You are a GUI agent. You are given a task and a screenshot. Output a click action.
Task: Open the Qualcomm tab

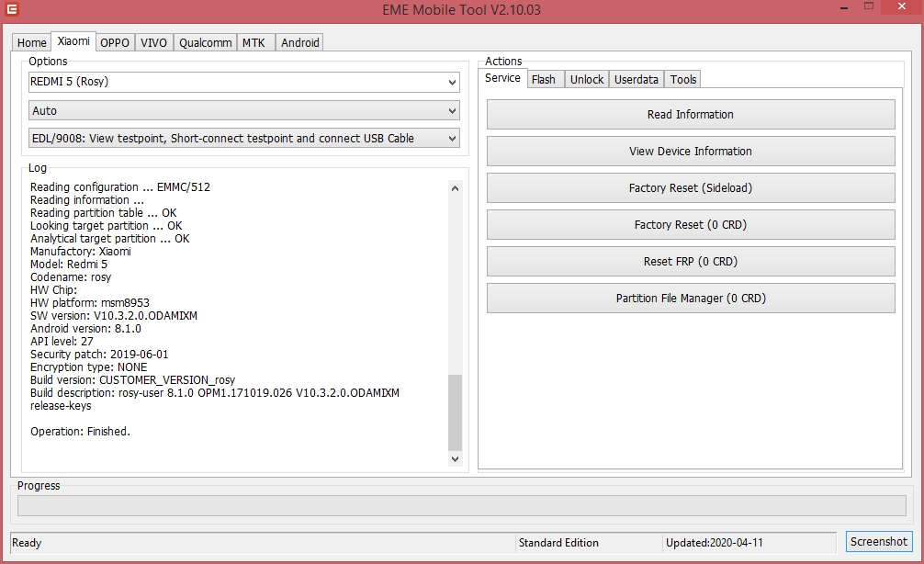(x=205, y=42)
